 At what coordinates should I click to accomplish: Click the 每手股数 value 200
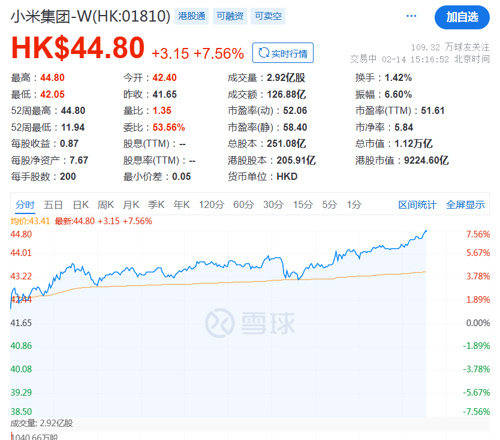(68, 177)
